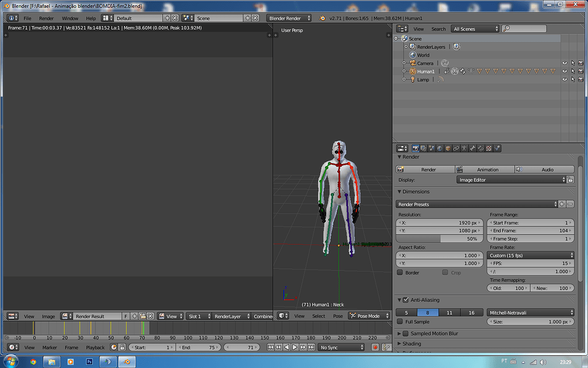Open the keying set key icon
588x368 pixels.
[x=386, y=347]
